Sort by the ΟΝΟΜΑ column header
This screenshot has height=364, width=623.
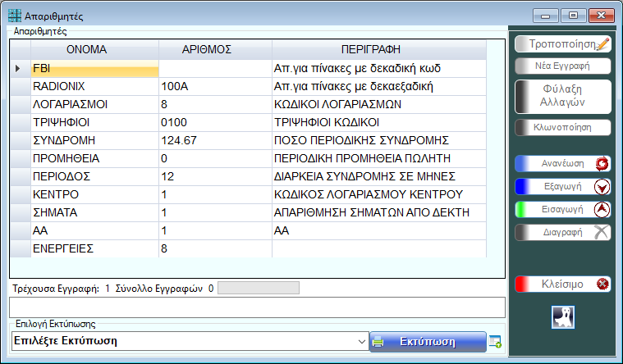86,49
